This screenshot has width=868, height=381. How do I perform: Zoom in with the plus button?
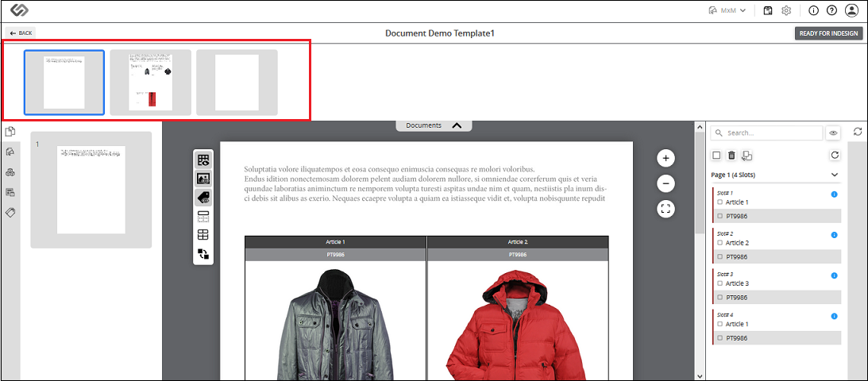point(665,159)
